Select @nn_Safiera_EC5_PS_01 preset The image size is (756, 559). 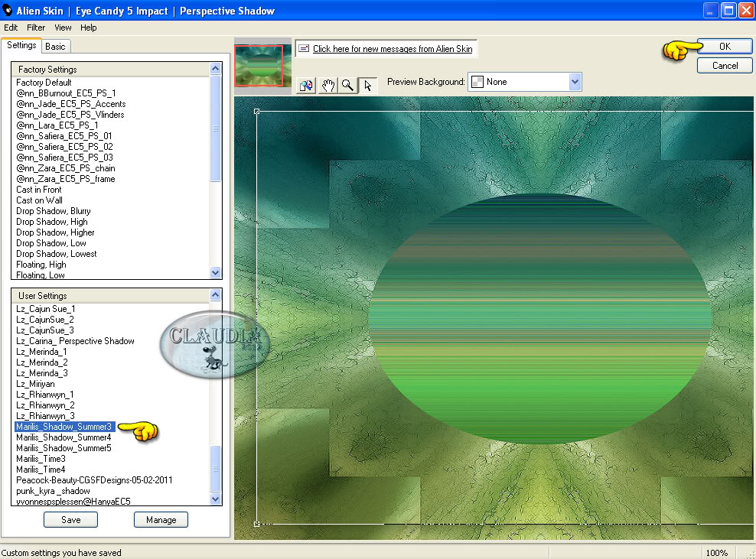point(64,136)
